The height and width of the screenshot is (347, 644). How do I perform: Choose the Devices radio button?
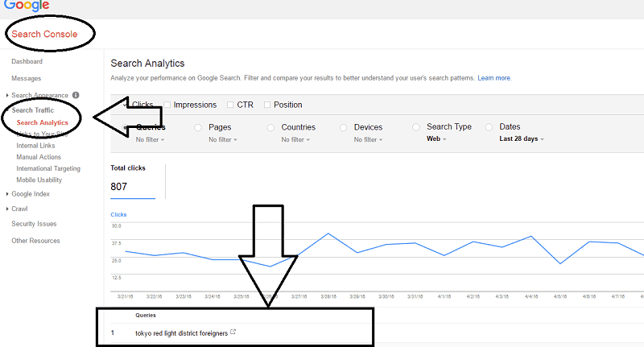coord(344,127)
